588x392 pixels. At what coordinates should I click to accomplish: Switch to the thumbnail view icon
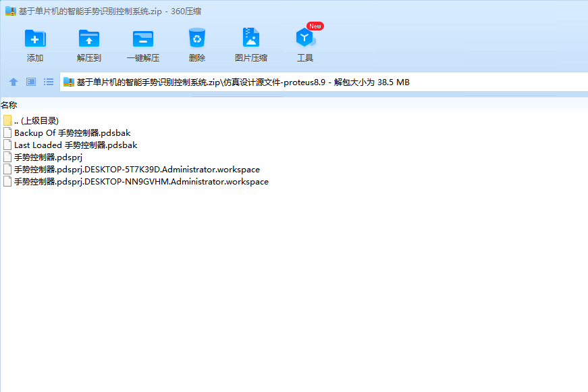(31, 82)
